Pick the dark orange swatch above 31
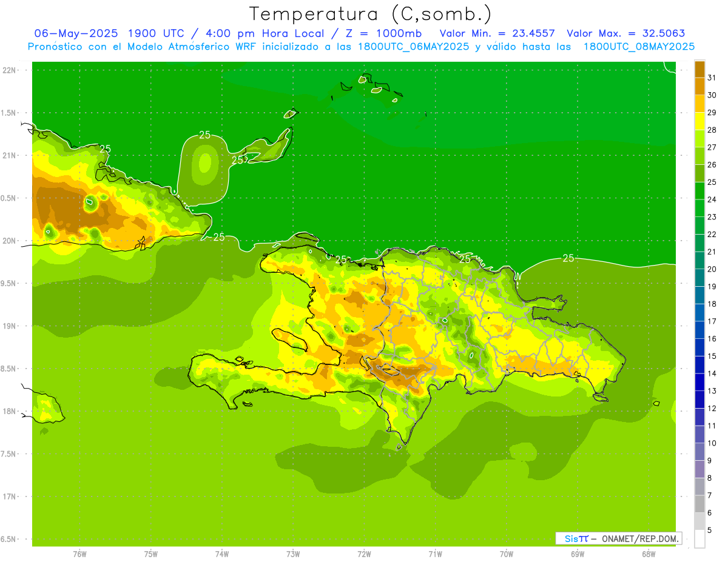728x562 pixels. [x=699, y=69]
